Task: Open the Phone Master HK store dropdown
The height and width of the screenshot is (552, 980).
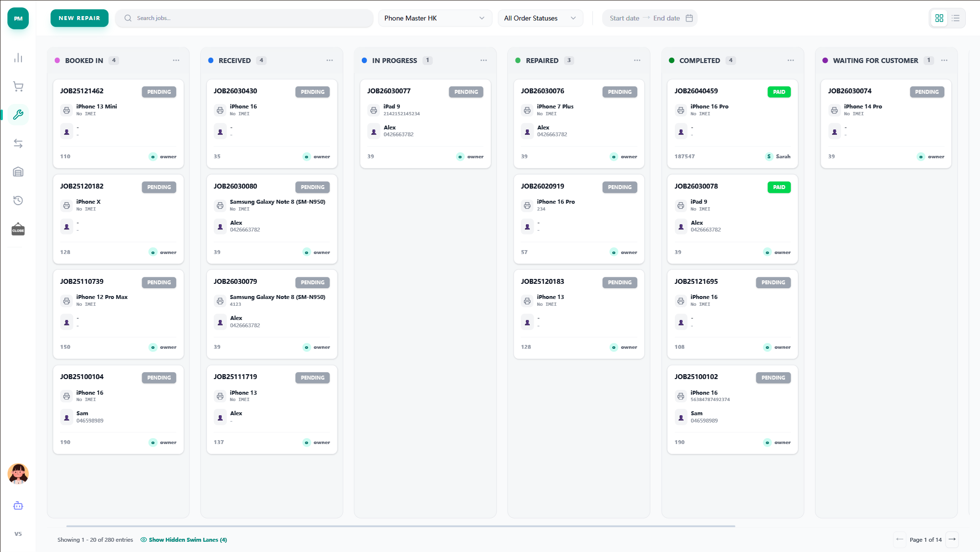Action: [434, 18]
